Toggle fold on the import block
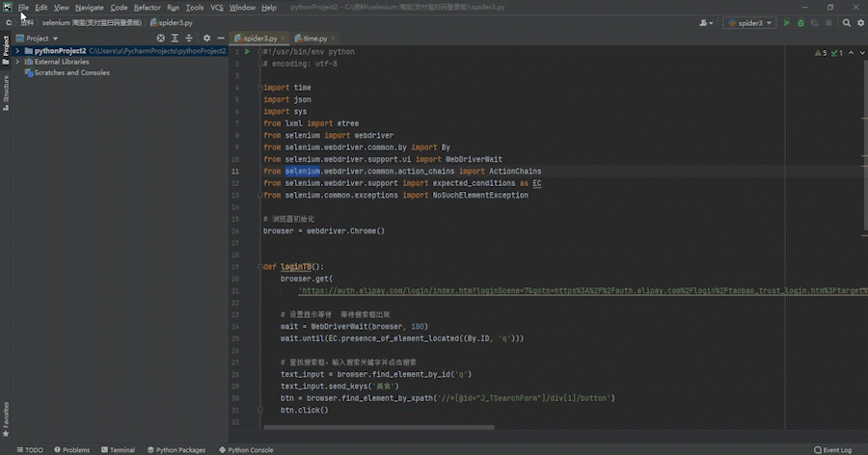Viewport: 868px width, 455px height. 259,88
